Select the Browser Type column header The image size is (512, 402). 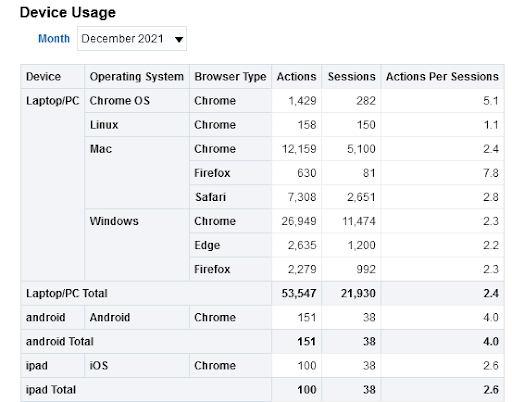(x=230, y=77)
